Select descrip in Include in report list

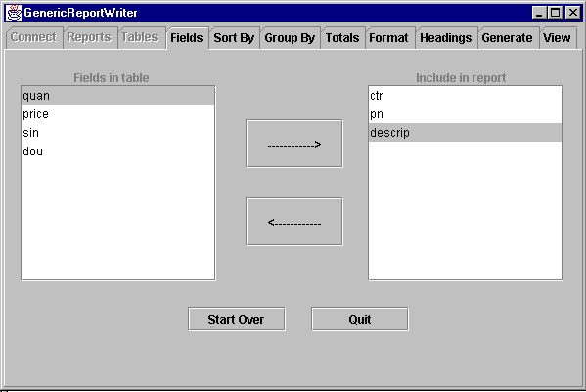coord(466,133)
